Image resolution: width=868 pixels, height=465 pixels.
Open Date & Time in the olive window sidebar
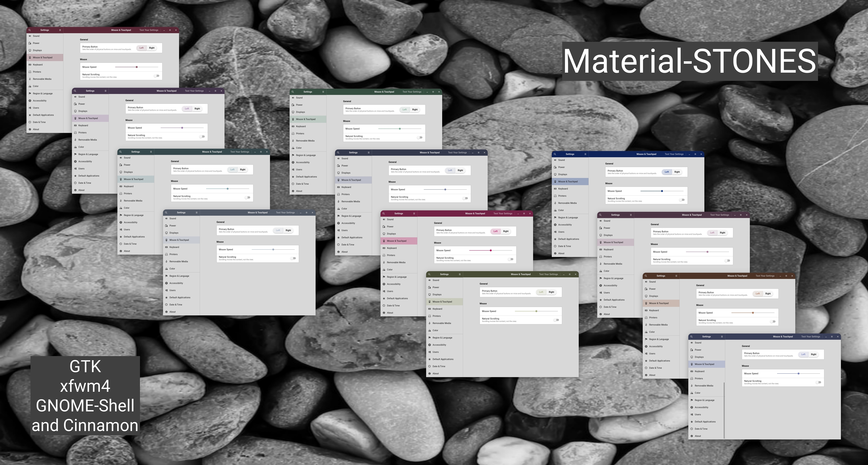pos(445,367)
